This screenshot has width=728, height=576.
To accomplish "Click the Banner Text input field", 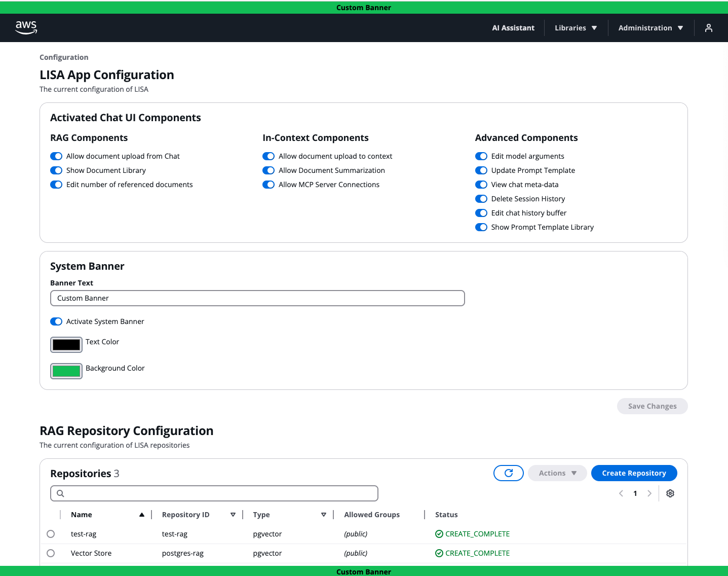I will [x=257, y=298].
